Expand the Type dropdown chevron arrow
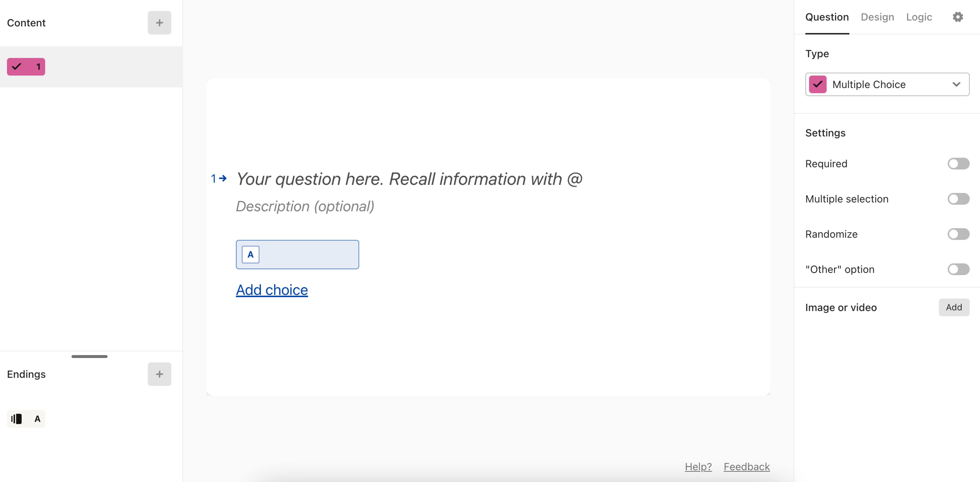Image resolution: width=980 pixels, height=482 pixels. 956,84
